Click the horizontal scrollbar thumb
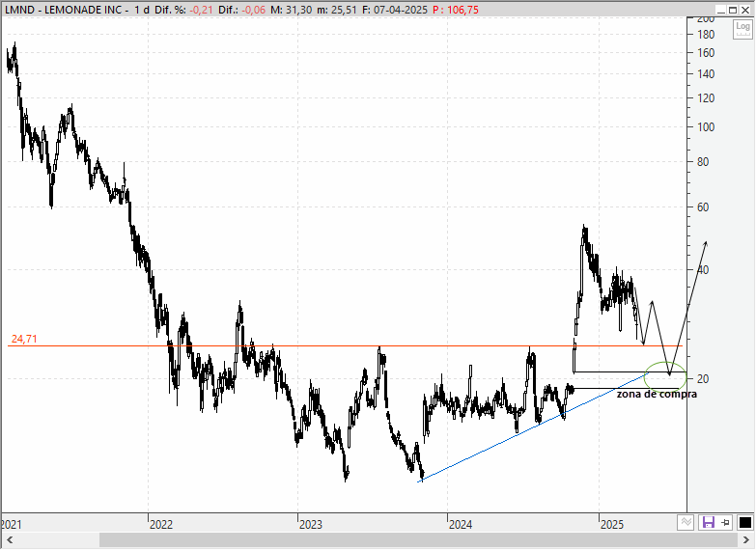 [418, 540]
